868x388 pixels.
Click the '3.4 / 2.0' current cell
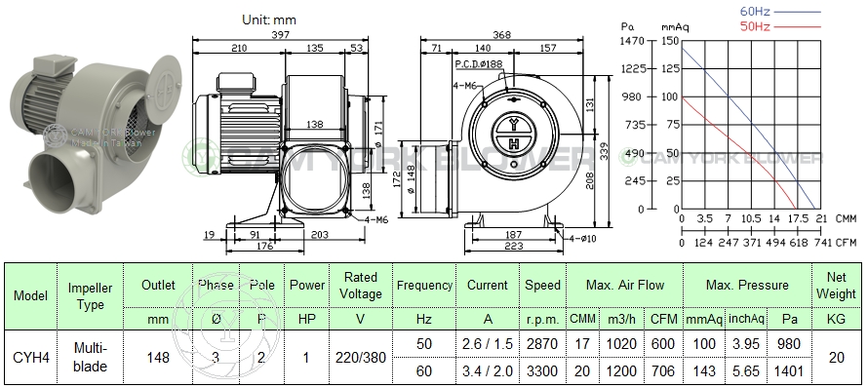pyautogui.click(x=488, y=370)
